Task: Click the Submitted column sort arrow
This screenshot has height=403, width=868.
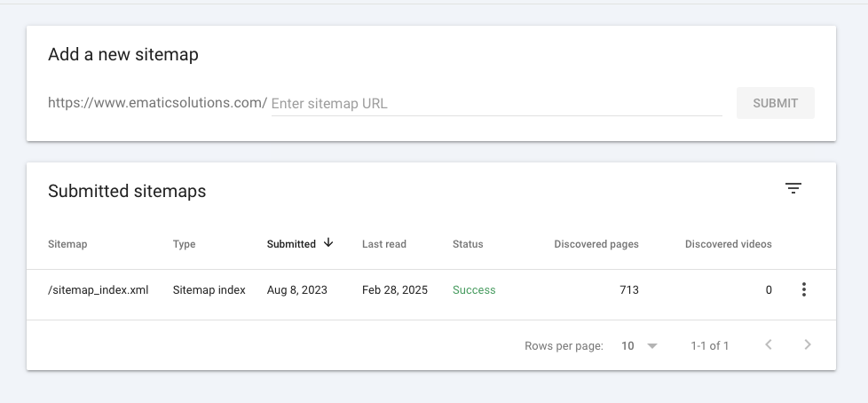Action: (328, 243)
